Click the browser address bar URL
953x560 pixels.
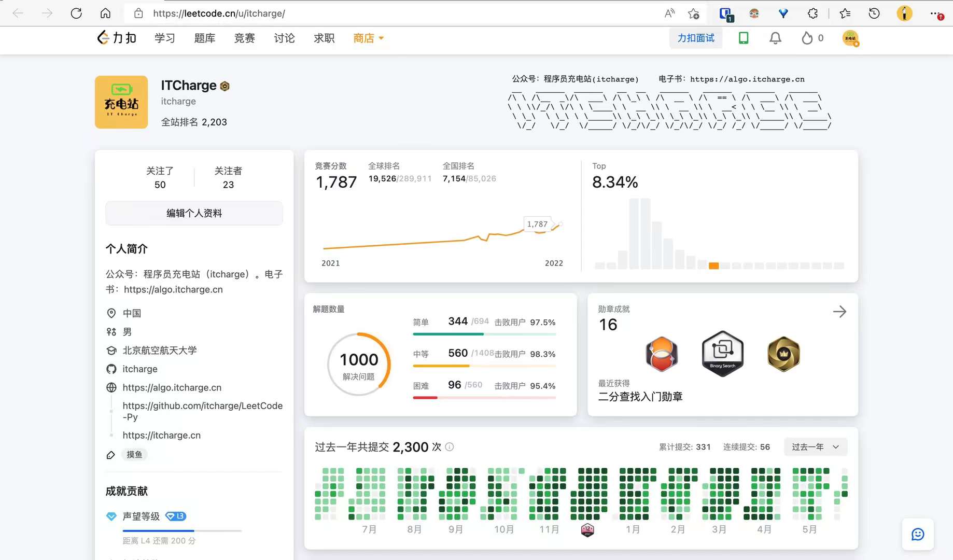pyautogui.click(x=219, y=13)
